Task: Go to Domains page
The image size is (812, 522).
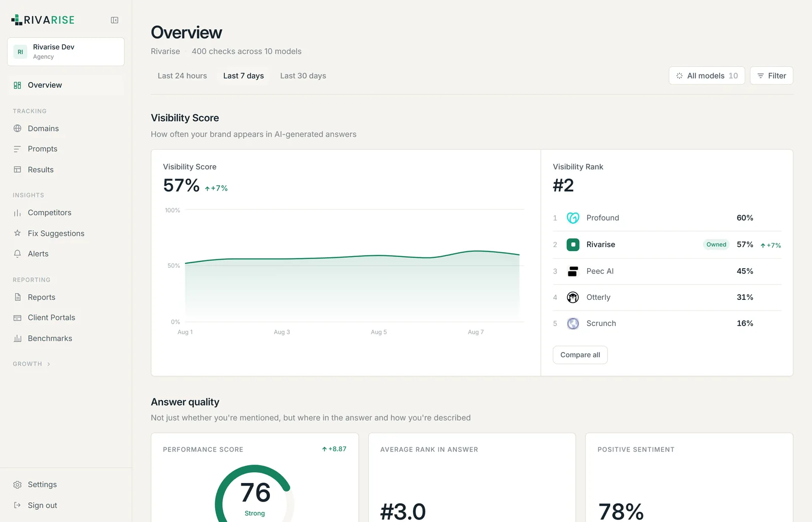Action: click(66, 128)
